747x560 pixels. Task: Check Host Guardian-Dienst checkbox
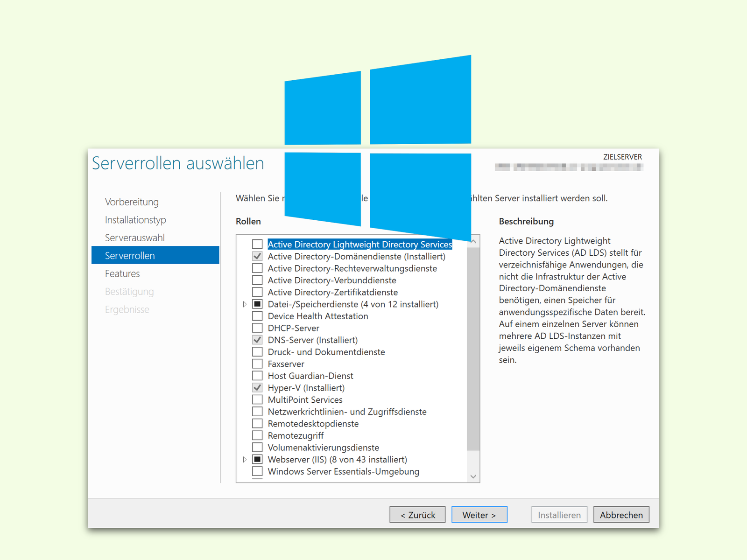tap(257, 376)
